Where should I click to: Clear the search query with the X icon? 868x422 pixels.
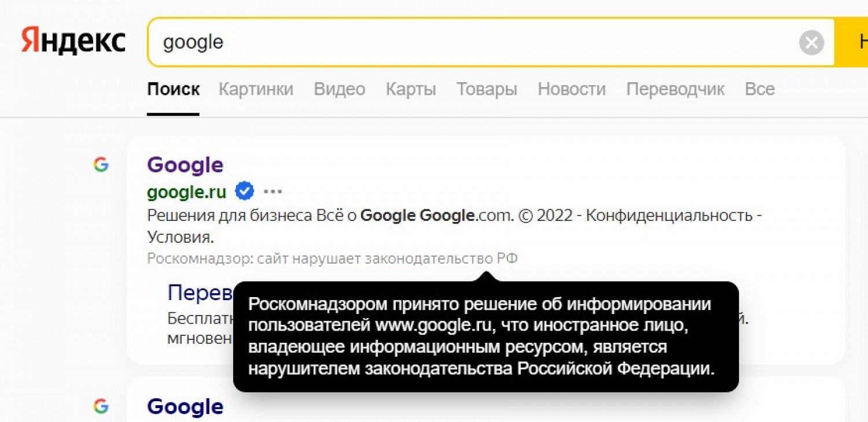811,42
